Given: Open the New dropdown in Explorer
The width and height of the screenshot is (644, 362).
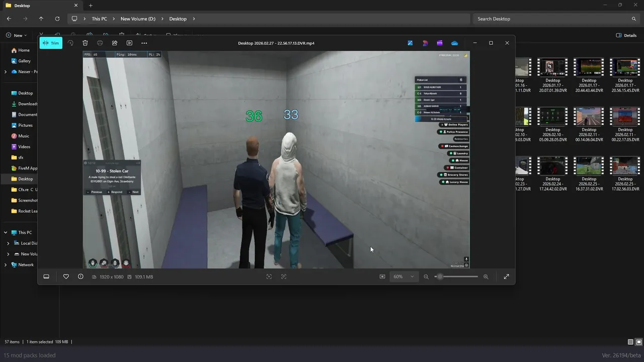Looking at the screenshot, I should coord(17,35).
